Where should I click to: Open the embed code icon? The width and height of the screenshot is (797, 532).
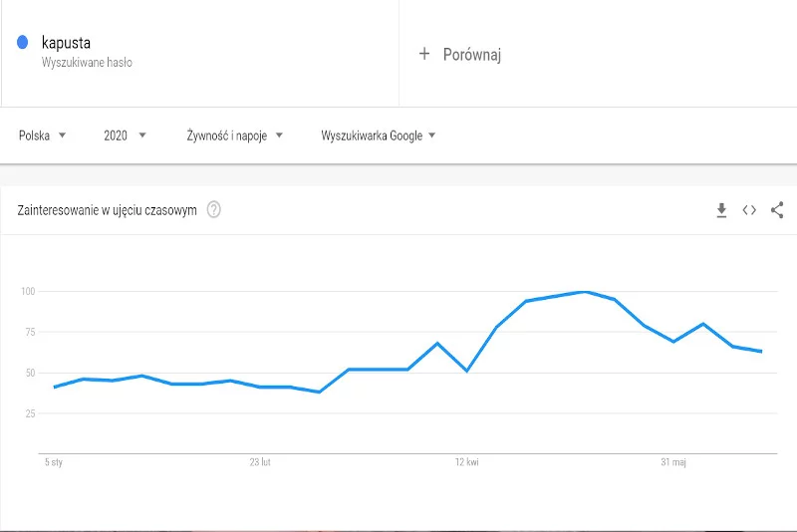point(749,210)
